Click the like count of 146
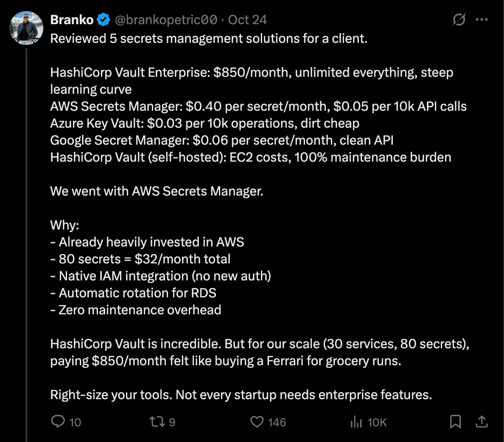The image size is (504, 442). tap(277, 422)
